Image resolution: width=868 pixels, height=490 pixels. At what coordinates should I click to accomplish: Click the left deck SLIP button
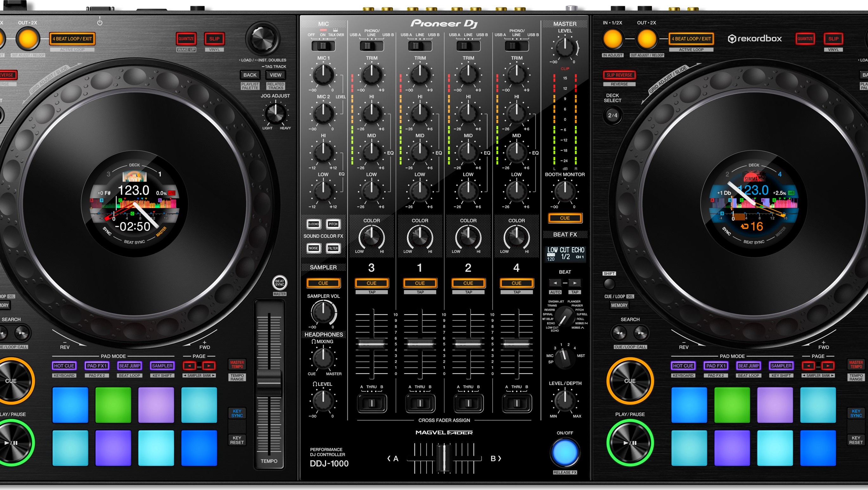tap(214, 39)
